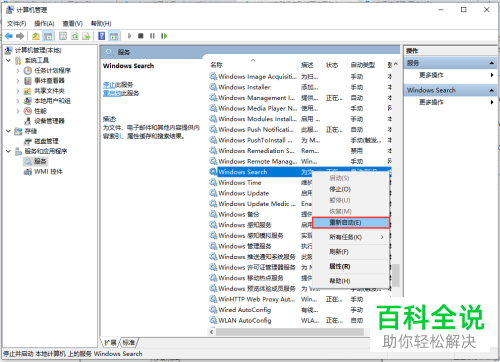The width and height of the screenshot is (500, 362).
Task: Toggle the Show/Hide console tree toolbar icon
Action: 48,36
